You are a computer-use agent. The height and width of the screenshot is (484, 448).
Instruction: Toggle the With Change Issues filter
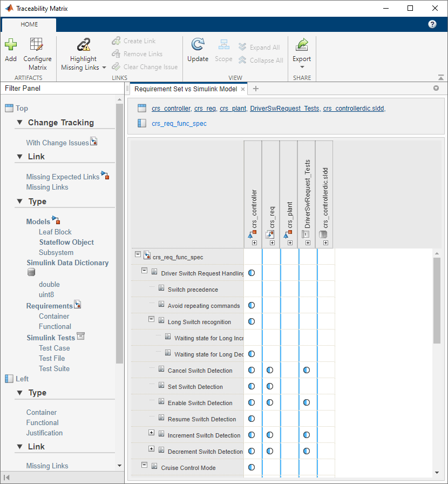pyautogui.click(x=57, y=143)
